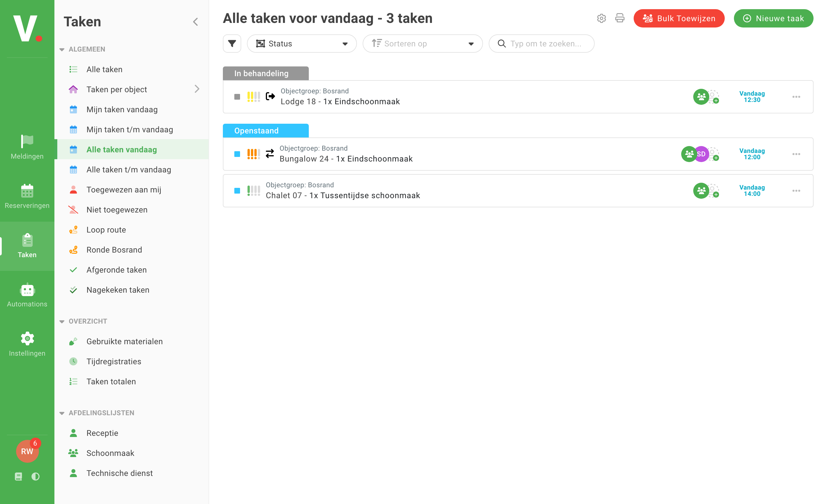Viewport: 825px width, 504px height.
Task: Open the Status grouping dropdown
Action: (302, 44)
